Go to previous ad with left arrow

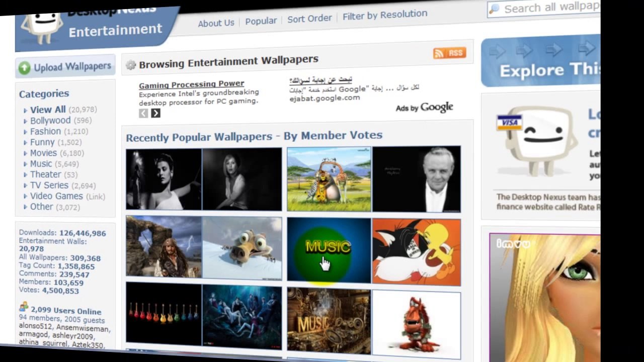pos(143,113)
